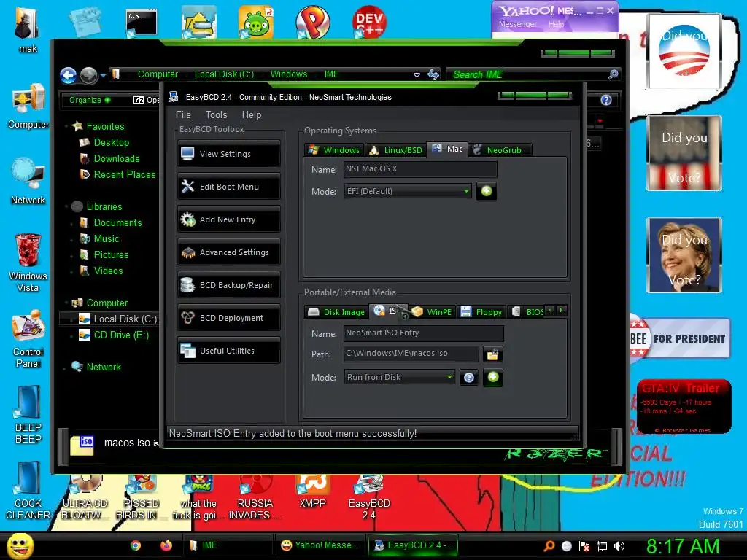Viewport: 747px width, 560px height.
Task: Select Add New Entry in EasyBCD
Action: tap(229, 219)
